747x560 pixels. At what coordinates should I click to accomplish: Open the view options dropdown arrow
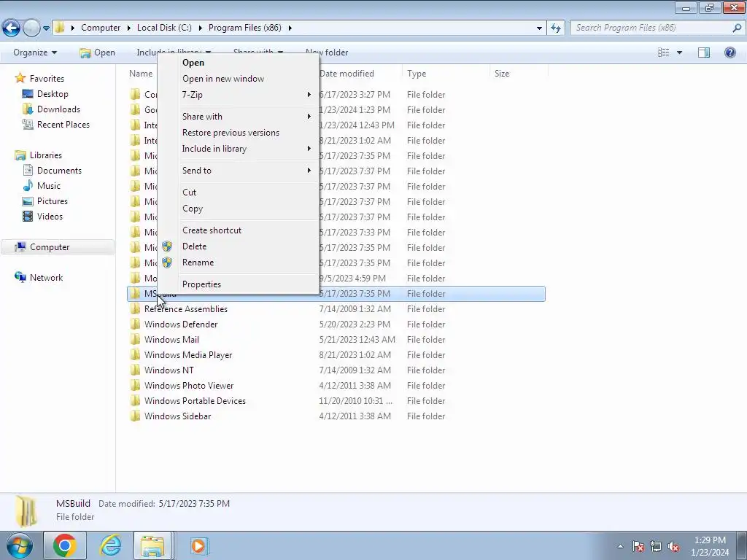679,52
